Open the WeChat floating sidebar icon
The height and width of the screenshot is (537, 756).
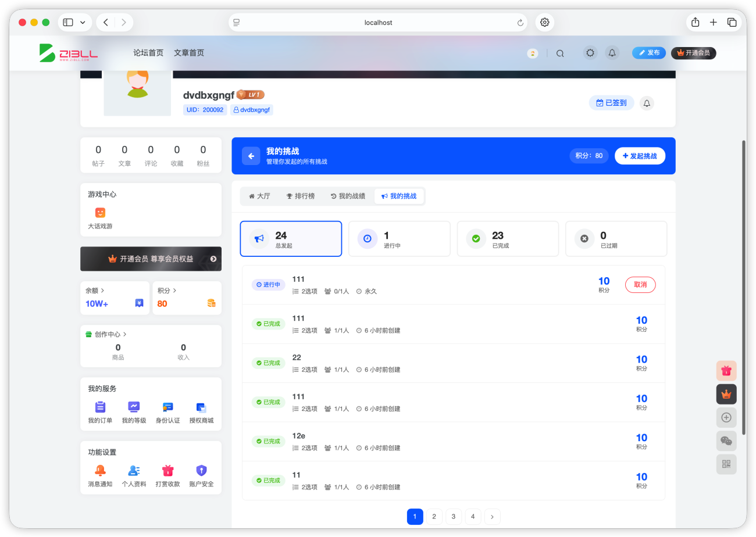[x=726, y=441]
